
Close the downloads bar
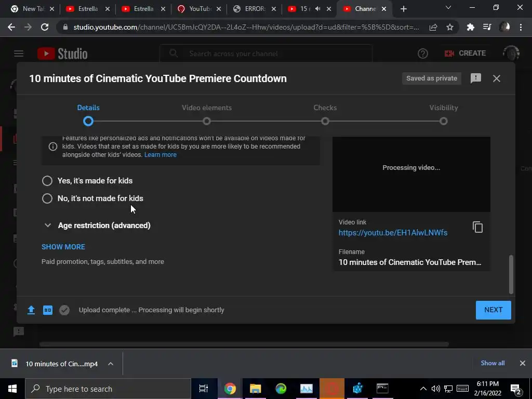[x=523, y=363]
